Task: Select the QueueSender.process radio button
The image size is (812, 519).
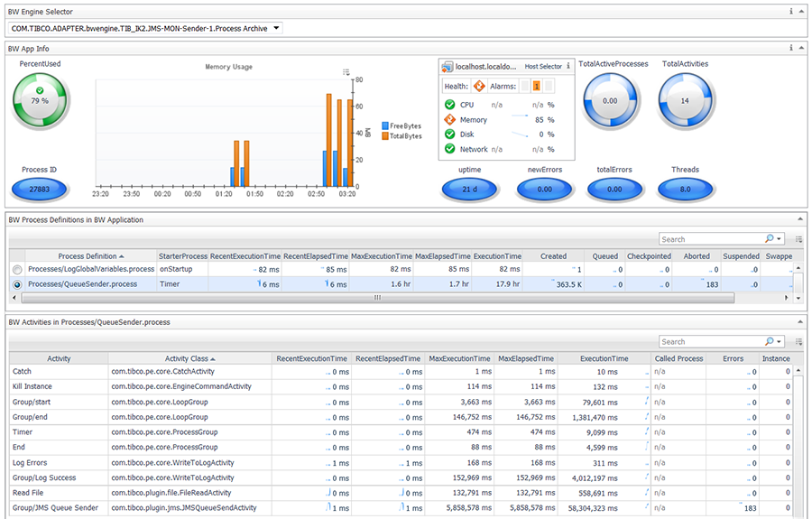Action: [18, 284]
